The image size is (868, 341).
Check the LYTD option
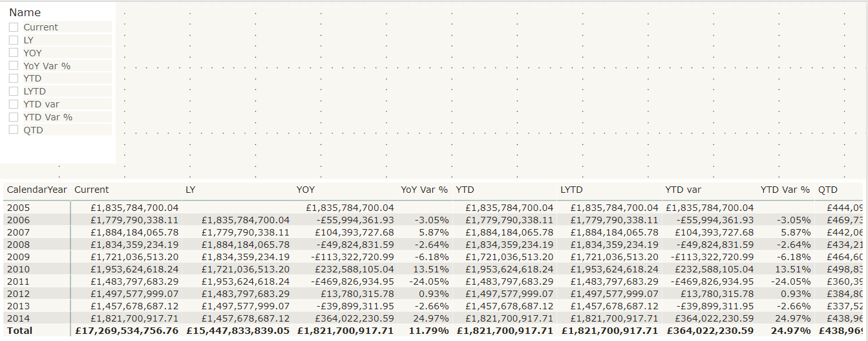[x=14, y=91]
